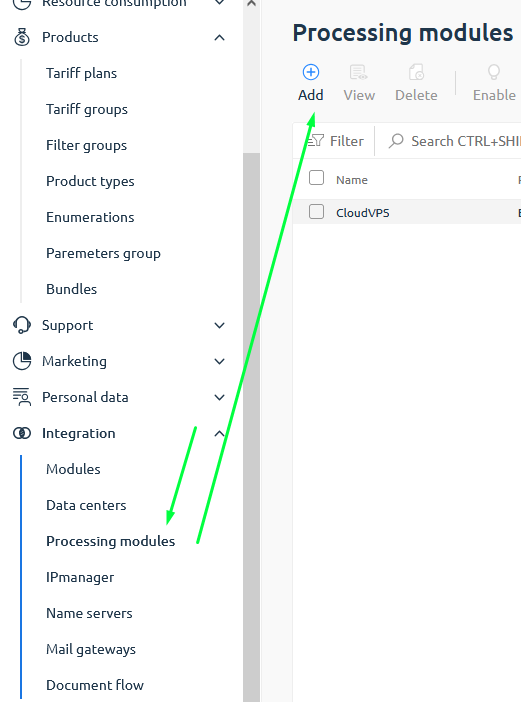Collapse the Products section chevron
This screenshot has width=521, height=702.
click(219, 38)
